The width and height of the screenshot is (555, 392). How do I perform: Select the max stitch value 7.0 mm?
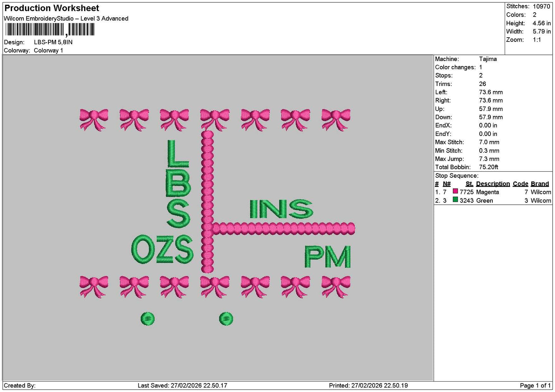point(489,142)
